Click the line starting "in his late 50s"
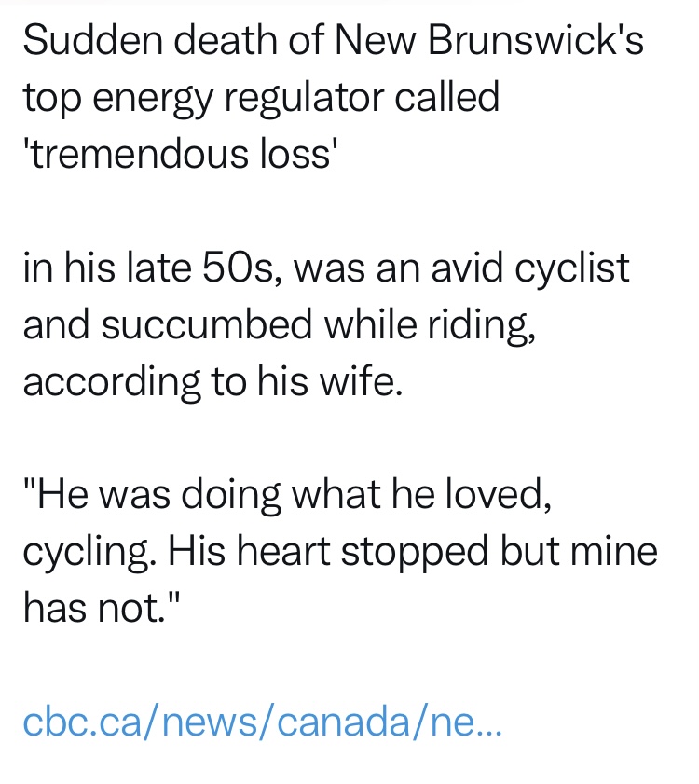The image size is (699, 784). click(x=326, y=268)
